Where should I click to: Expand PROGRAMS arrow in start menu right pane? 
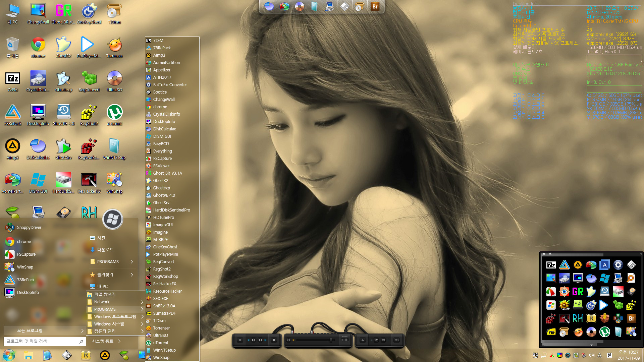(x=132, y=261)
